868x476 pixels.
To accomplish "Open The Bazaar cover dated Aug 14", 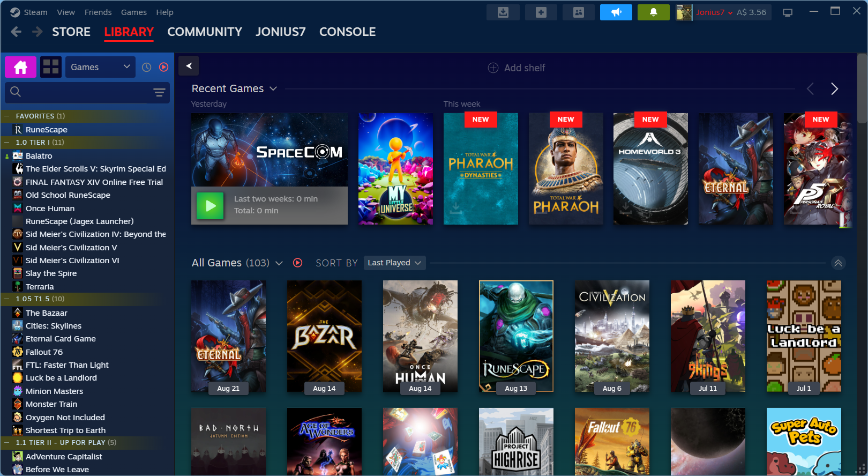I will (324, 336).
